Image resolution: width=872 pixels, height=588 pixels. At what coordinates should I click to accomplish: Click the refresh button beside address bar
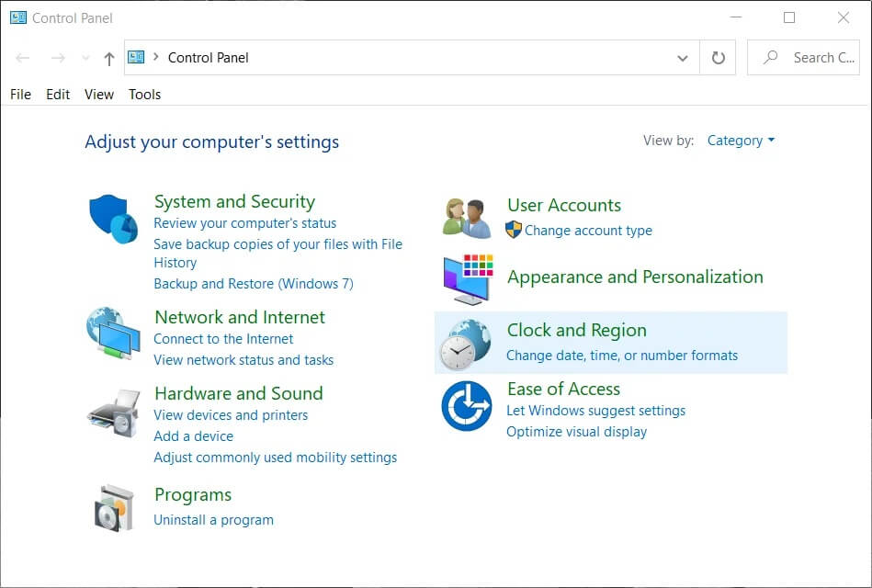[719, 58]
